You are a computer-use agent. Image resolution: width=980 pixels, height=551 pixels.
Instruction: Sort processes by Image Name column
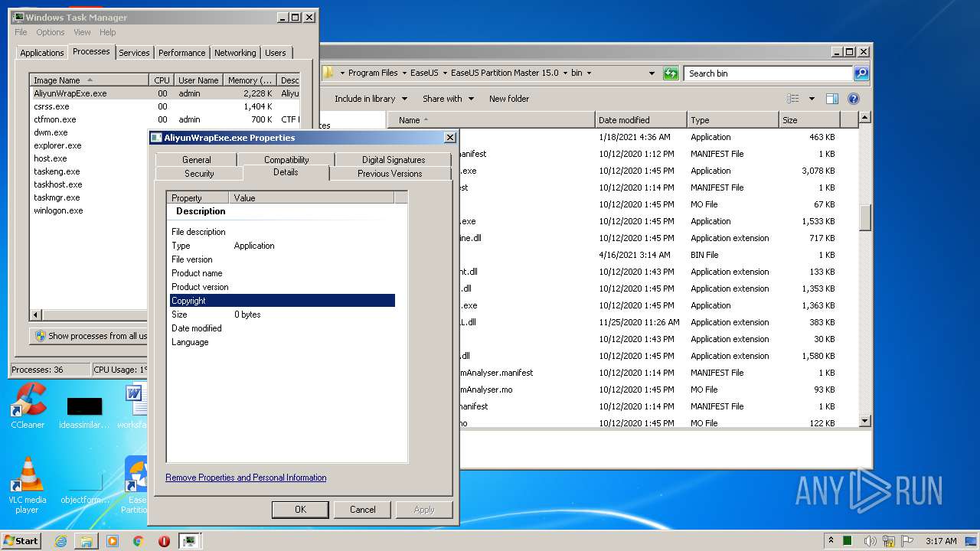[x=89, y=80]
